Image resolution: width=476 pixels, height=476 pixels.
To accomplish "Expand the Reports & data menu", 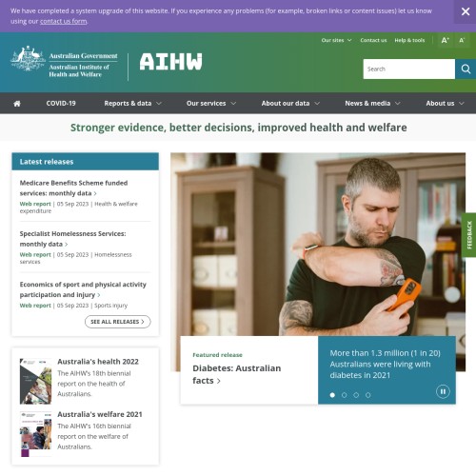I will point(132,104).
